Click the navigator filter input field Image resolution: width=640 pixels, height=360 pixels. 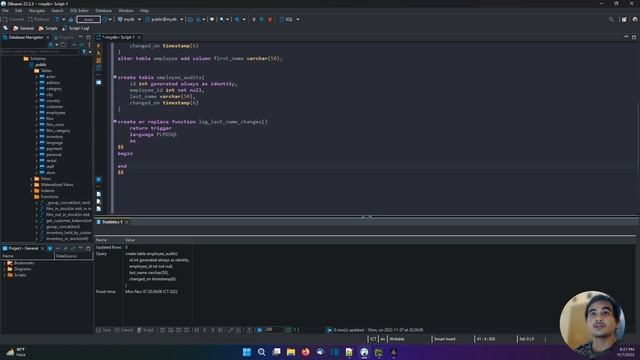pos(40,51)
